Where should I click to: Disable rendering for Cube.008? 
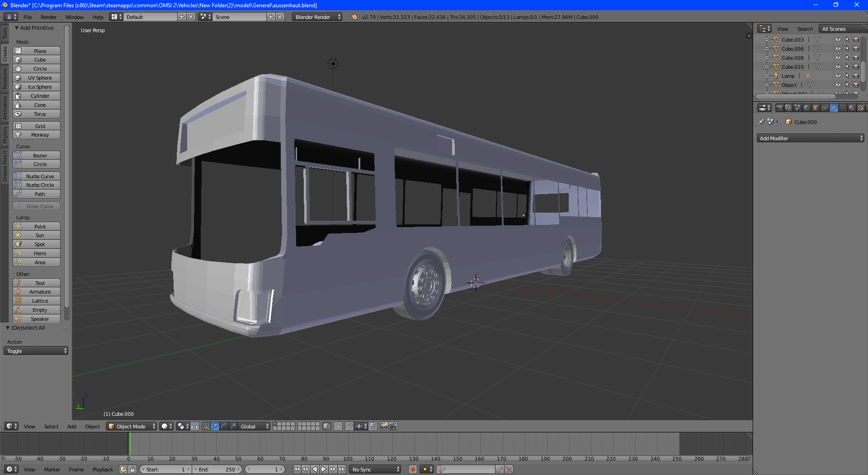[x=856, y=57]
